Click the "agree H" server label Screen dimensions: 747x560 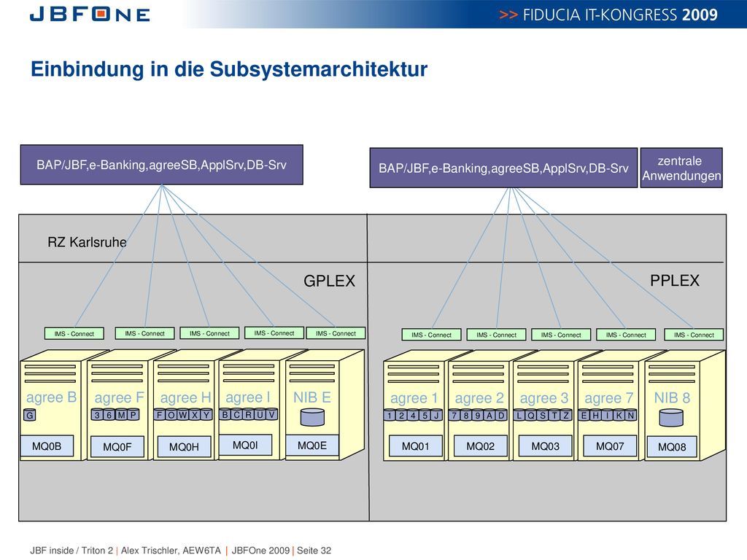[x=185, y=397]
